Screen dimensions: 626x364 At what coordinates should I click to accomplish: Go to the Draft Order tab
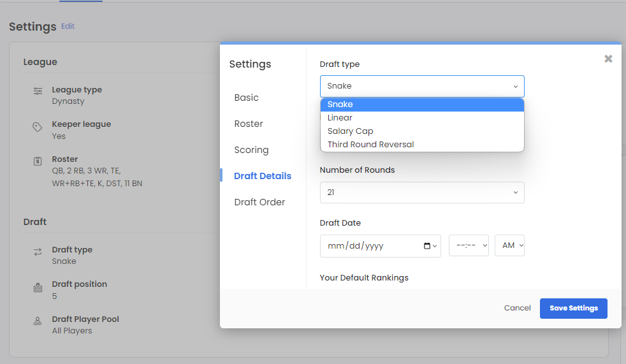(x=259, y=202)
